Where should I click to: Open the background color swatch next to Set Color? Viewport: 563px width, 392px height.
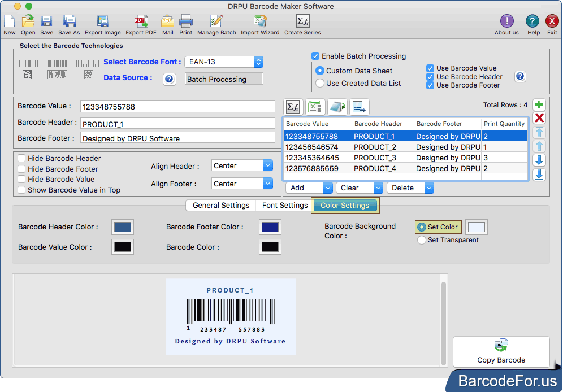click(477, 227)
